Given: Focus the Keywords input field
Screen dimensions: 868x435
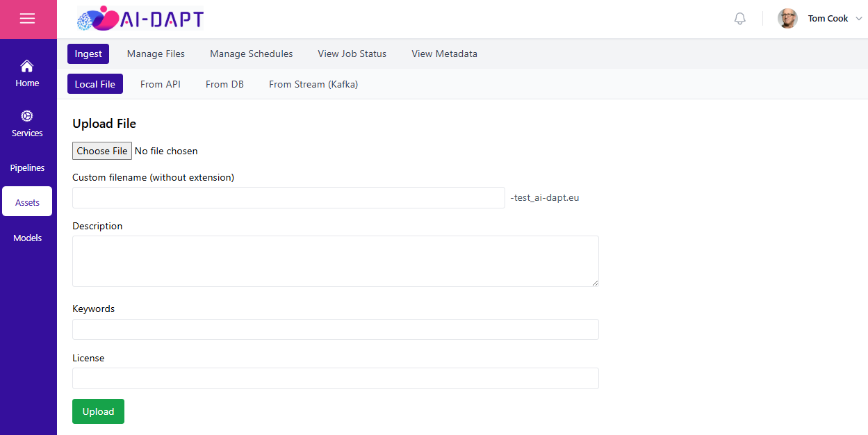Looking at the screenshot, I should click(336, 329).
